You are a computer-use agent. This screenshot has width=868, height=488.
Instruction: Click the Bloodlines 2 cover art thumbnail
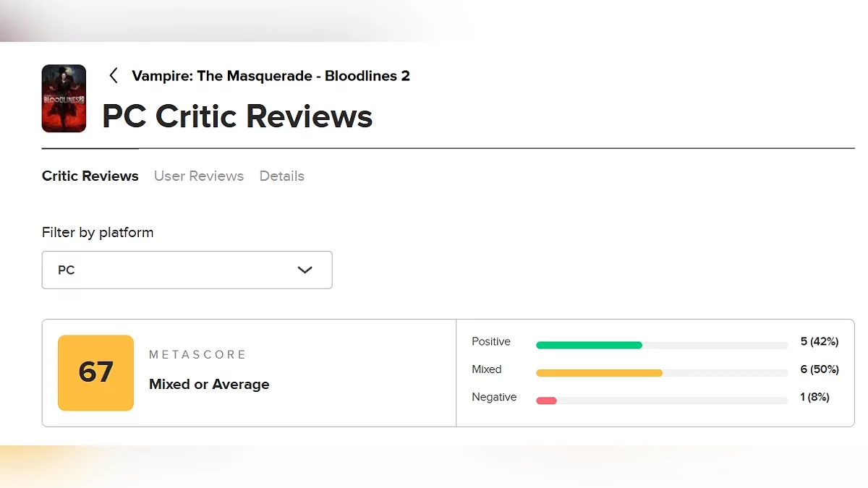(x=64, y=98)
